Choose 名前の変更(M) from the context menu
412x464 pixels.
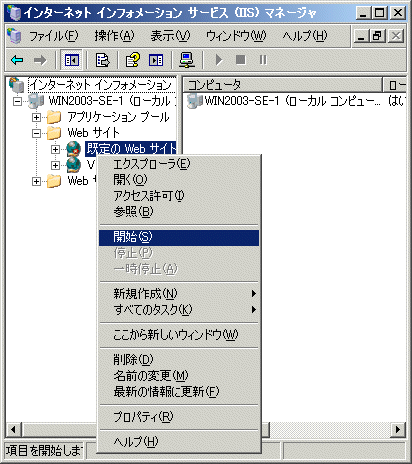coord(179,376)
